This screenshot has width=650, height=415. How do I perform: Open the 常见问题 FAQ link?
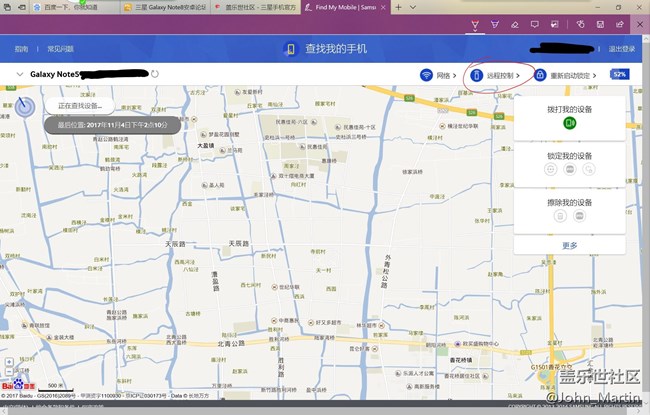(61, 49)
